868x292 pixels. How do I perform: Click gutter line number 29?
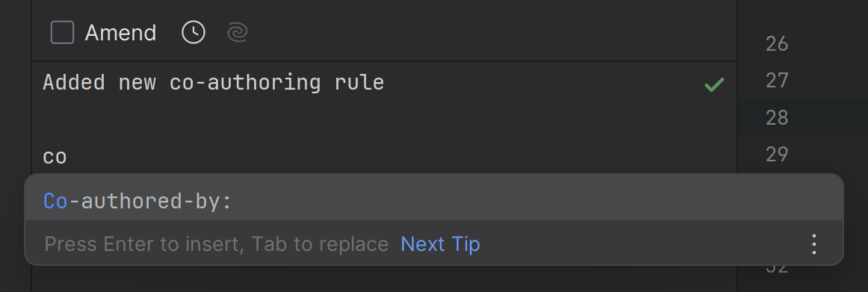point(777,155)
